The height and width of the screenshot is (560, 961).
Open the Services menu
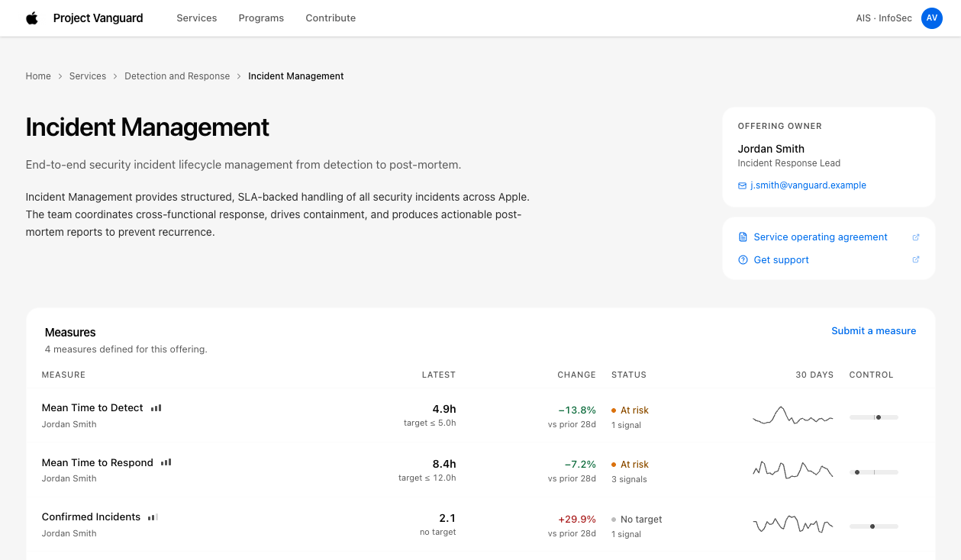click(197, 18)
